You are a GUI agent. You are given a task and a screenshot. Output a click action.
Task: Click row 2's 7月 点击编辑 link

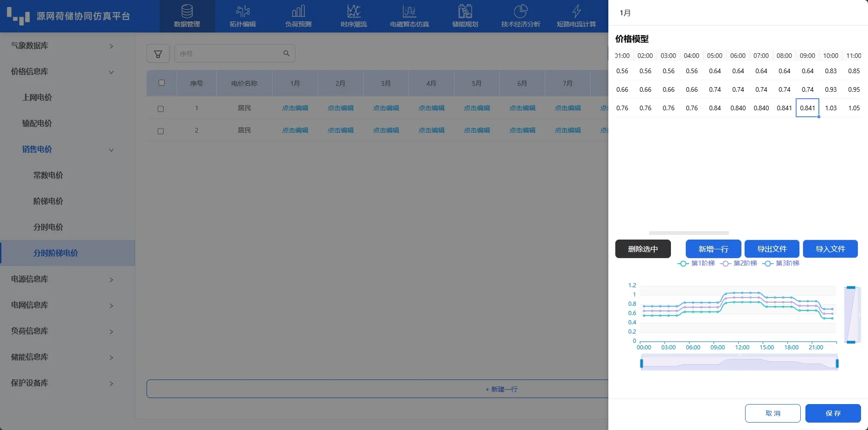tap(568, 130)
